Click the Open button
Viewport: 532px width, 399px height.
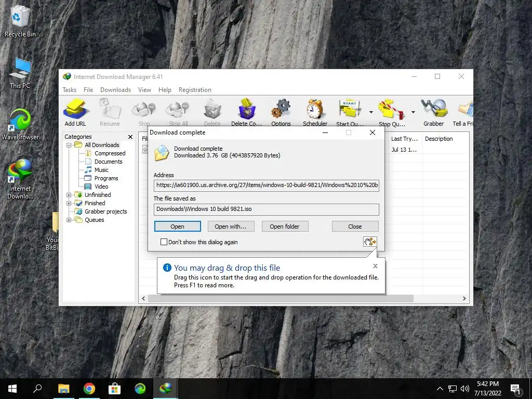click(x=178, y=227)
